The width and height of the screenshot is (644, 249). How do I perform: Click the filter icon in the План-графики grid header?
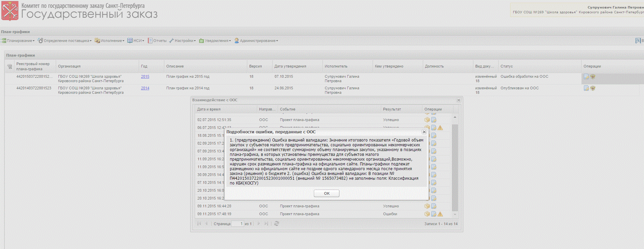click(x=10, y=66)
